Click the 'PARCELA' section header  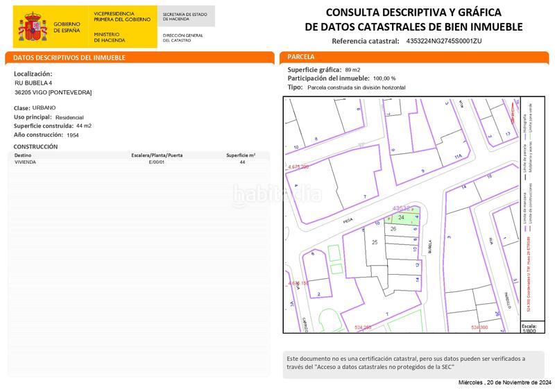(301, 57)
